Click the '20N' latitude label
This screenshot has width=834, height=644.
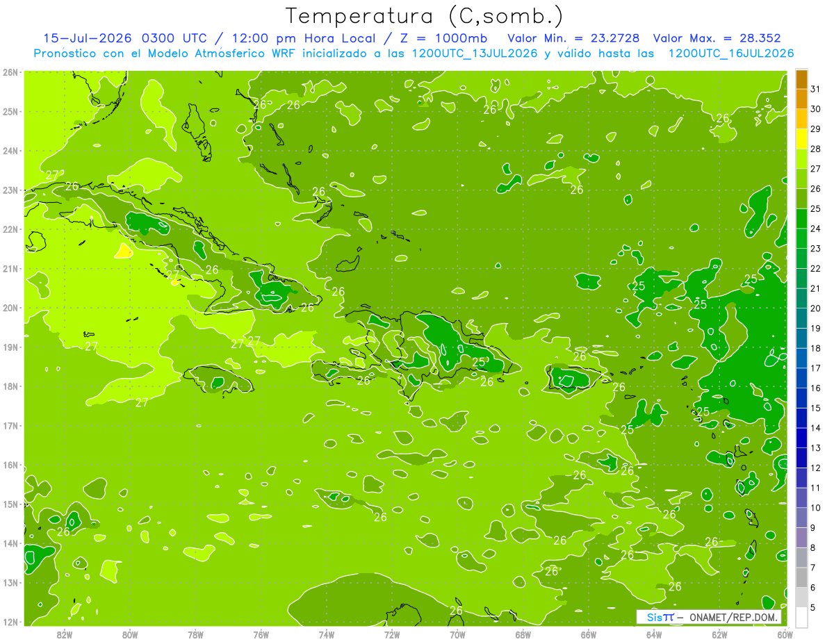tap(10, 308)
